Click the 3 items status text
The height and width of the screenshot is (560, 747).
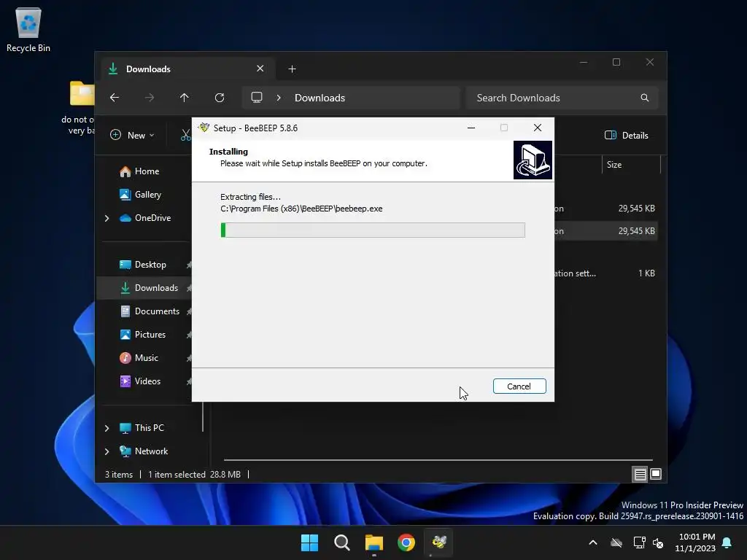(x=119, y=475)
